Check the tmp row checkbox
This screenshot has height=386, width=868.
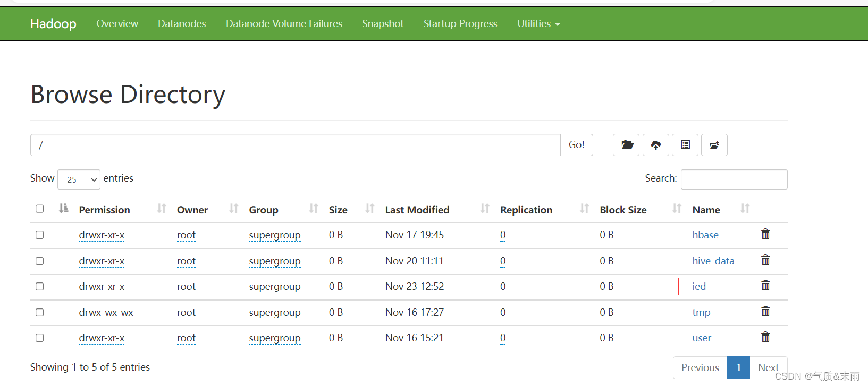pos(39,312)
